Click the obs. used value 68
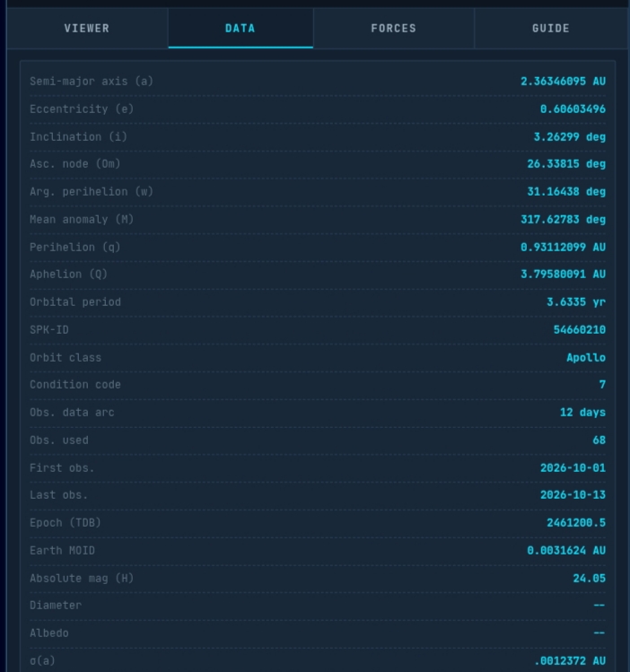This screenshot has width=630, height=672. pos(599,441)
